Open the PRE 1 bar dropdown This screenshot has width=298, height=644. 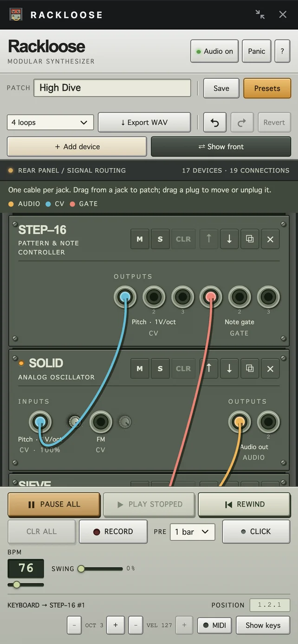[193, 532]
